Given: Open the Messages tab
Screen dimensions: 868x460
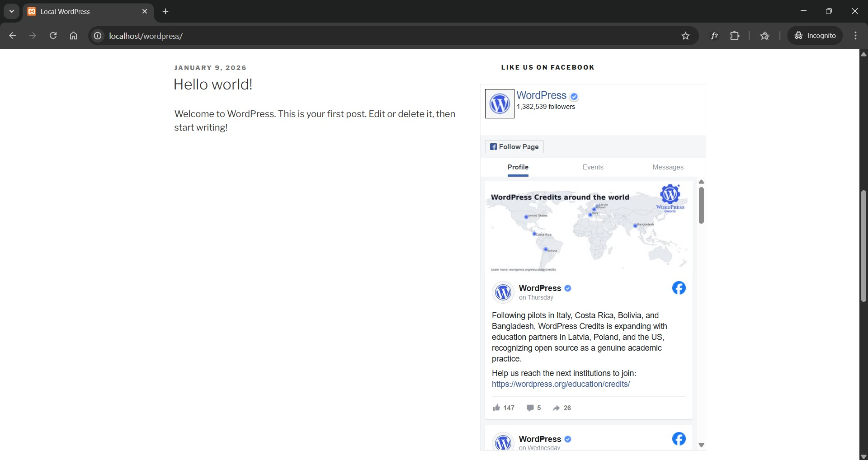Looking at the screenshot, I should (x=668, y=167).
